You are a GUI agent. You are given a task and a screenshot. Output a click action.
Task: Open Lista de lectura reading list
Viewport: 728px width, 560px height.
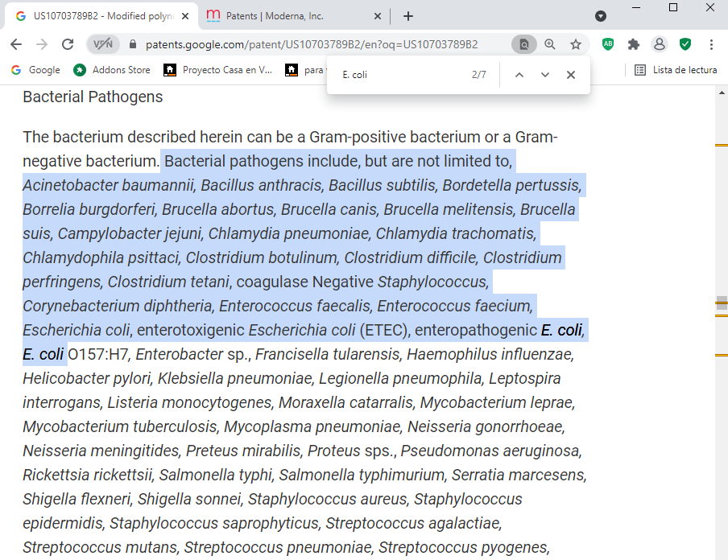click(x=676, y=70)
